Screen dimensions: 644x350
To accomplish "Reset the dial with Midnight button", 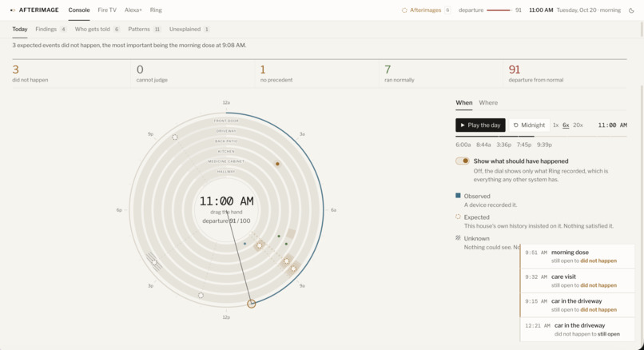I will click(x=529, y=125).
